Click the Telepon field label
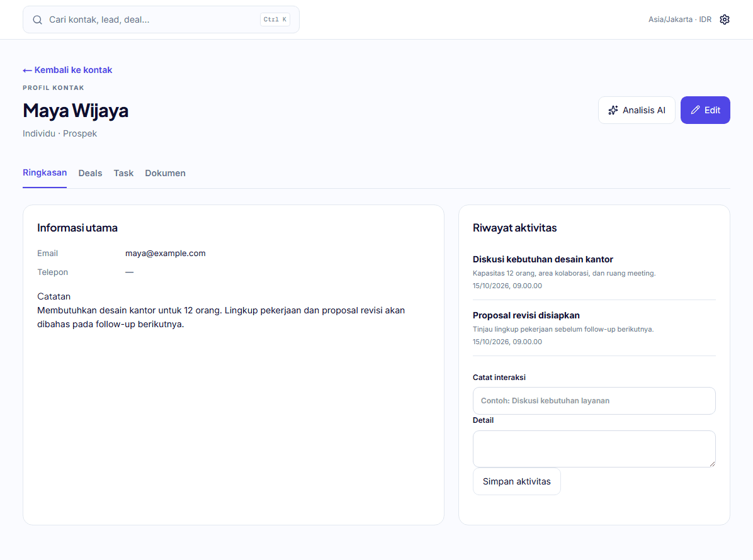Viewport: 753px width, 560px height. point(52,272)
